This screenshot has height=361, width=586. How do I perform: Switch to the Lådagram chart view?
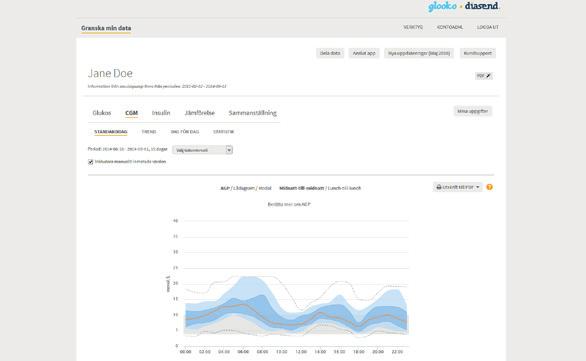[244, 188]
